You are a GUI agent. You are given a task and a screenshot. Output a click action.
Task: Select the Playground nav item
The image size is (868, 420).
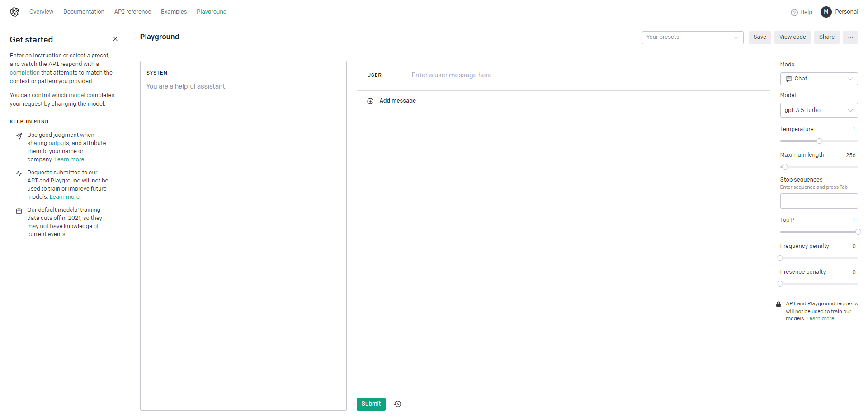212,12
